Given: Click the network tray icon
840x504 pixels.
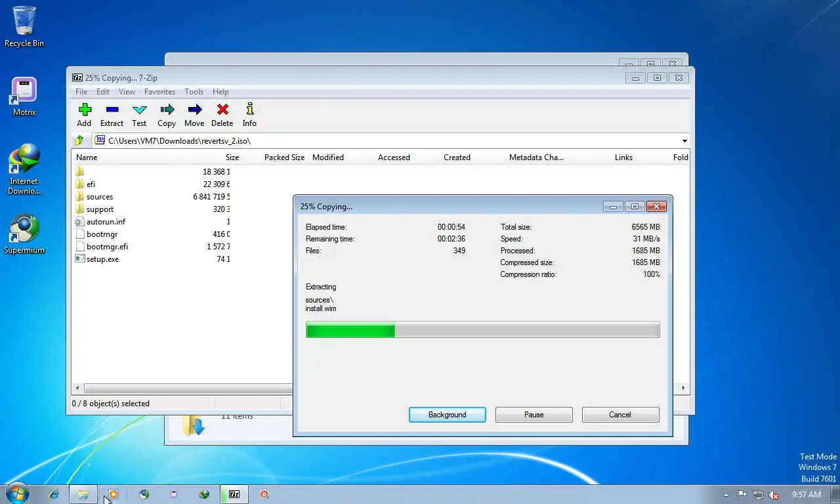Looking at the screenshot, I should (758, 495).
